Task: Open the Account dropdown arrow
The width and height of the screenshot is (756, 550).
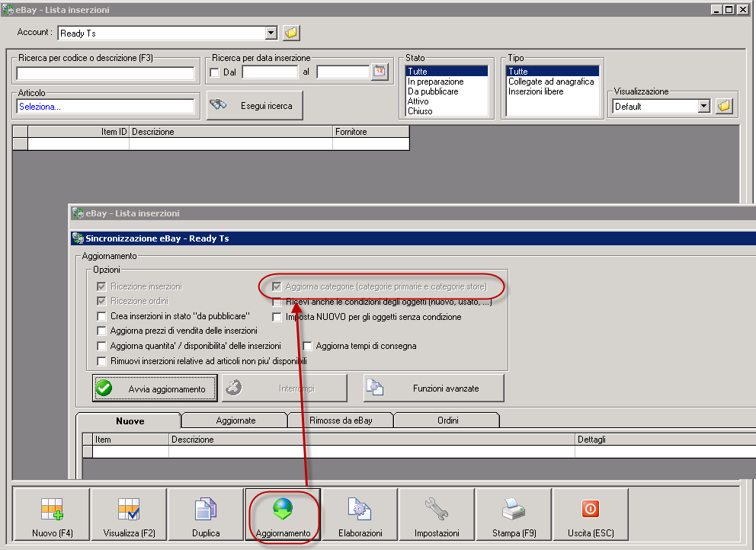Action: (x=271, y=33)
